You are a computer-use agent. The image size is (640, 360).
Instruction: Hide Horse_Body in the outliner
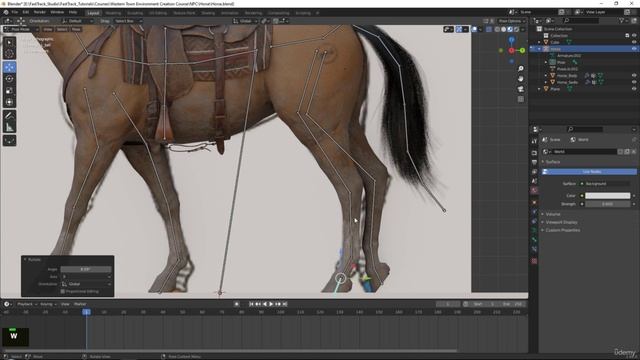click(634, 76)
